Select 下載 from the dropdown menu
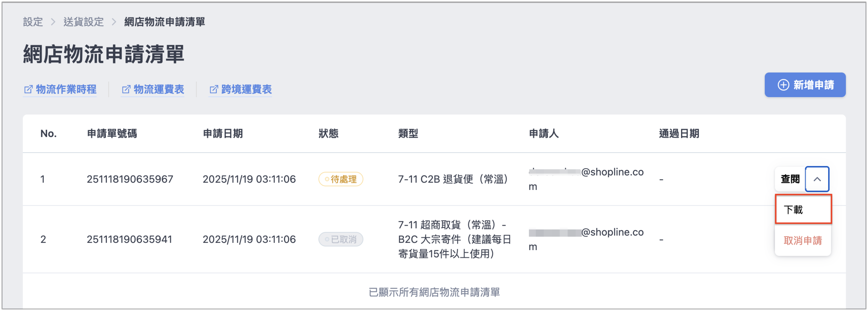The width and height of the screenshot is (868, 311). click(803, 210)
